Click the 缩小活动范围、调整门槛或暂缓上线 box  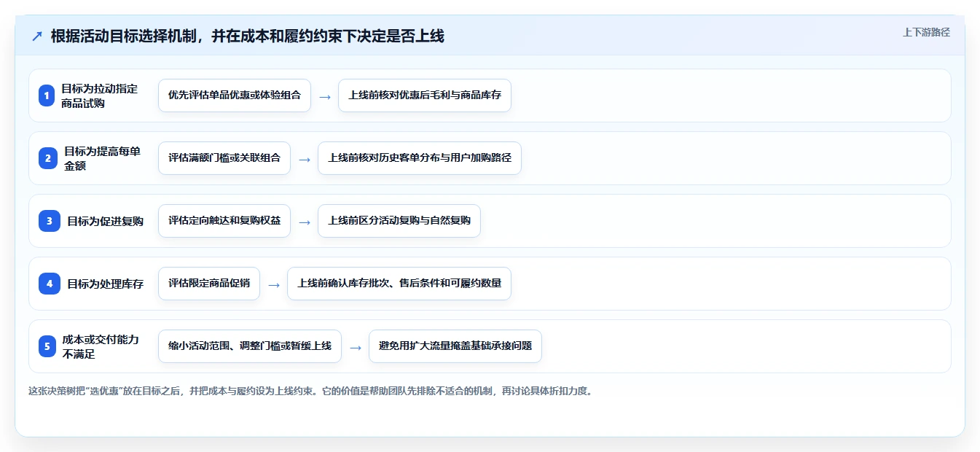[x=250, y=346]
